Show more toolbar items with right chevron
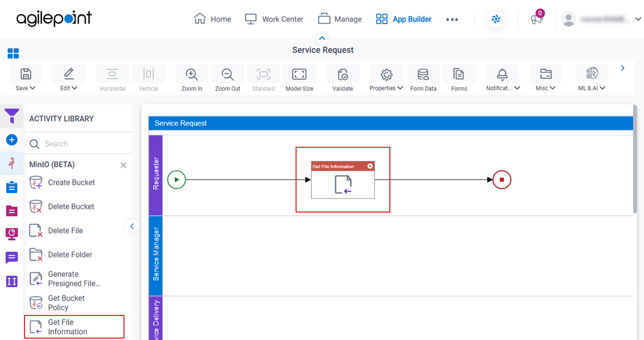 (x=623, y=68)
